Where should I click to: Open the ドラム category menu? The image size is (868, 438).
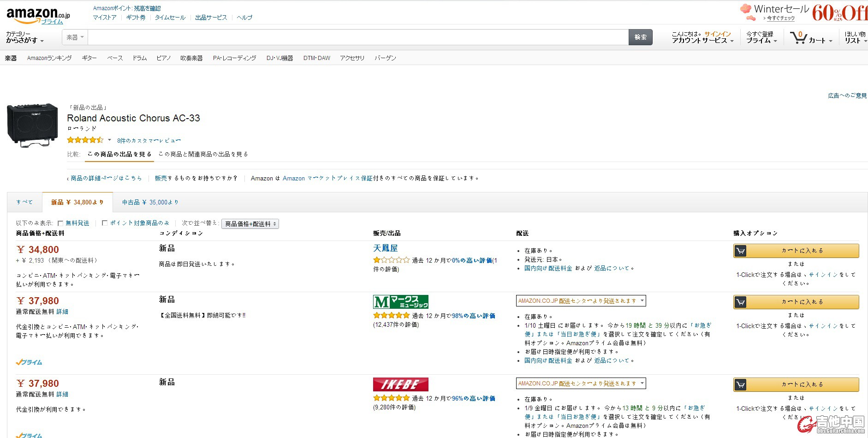click(x=140, y=58)
